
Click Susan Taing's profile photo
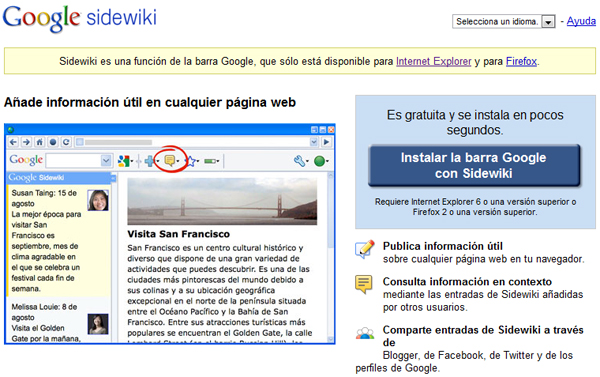98,200
